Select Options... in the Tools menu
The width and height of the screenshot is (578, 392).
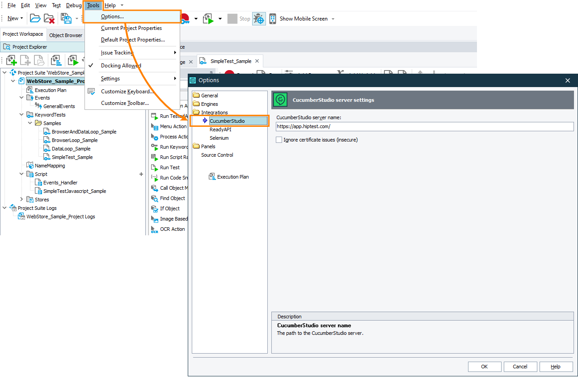tap(132, 17)
